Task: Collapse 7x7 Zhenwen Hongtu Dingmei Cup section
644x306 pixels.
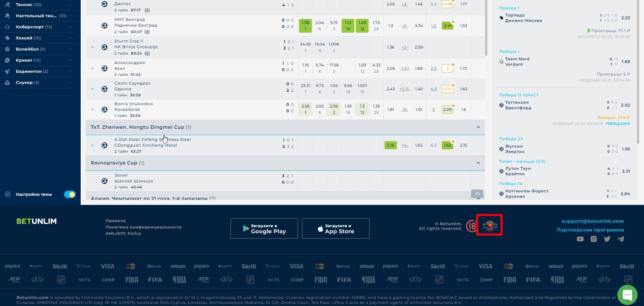Action: pyautogui.click(x=478, y=127)
